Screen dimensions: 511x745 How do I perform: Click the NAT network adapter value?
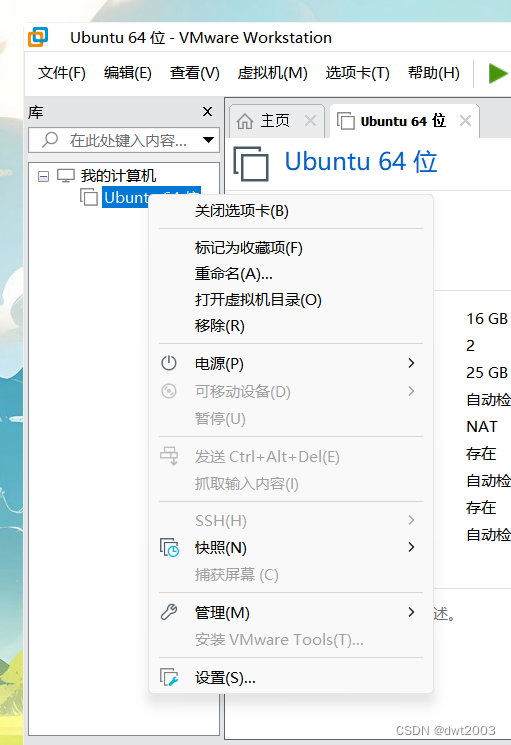[x=482, y=427]
